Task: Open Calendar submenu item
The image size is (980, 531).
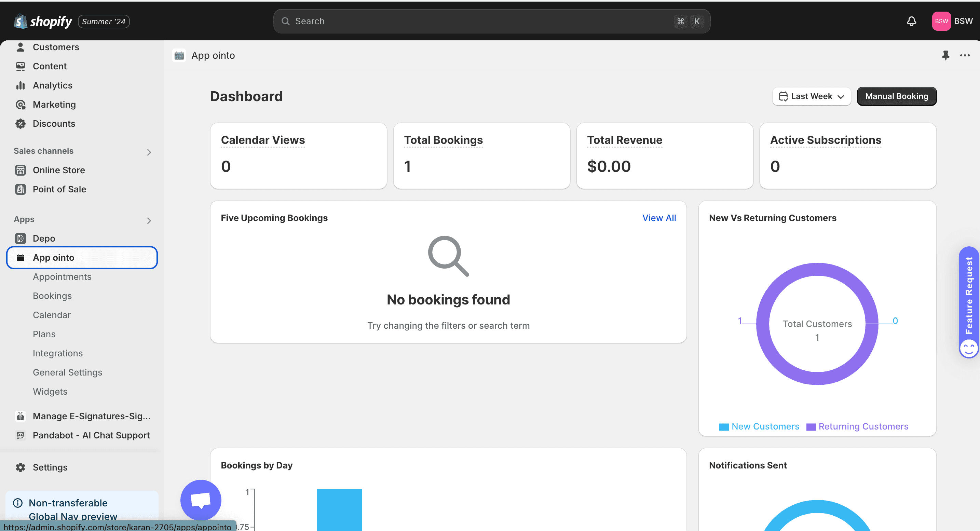Action: point(52,315)
